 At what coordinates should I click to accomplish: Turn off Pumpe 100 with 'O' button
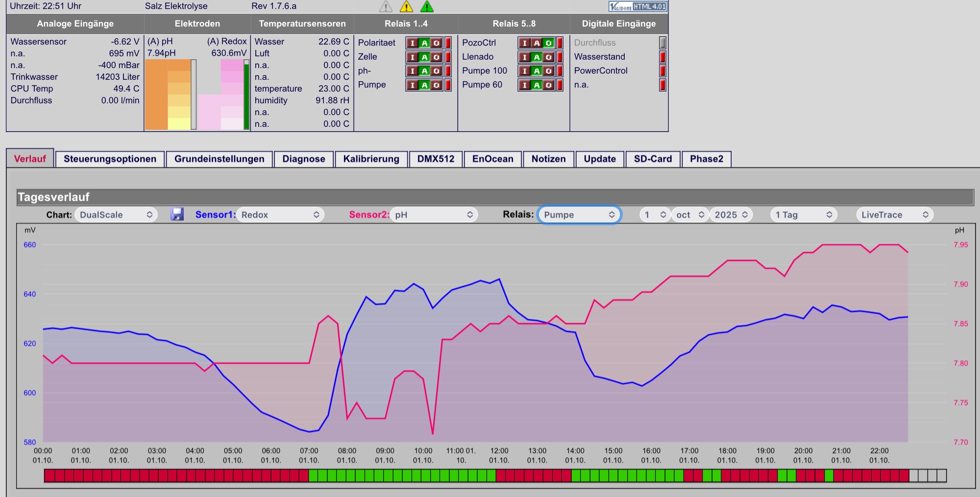click(548, 71)
